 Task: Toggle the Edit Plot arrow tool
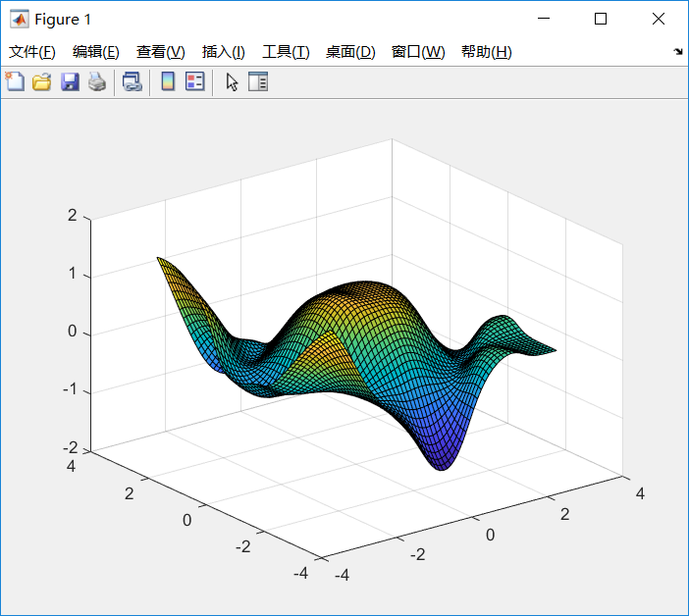point(232,82)
